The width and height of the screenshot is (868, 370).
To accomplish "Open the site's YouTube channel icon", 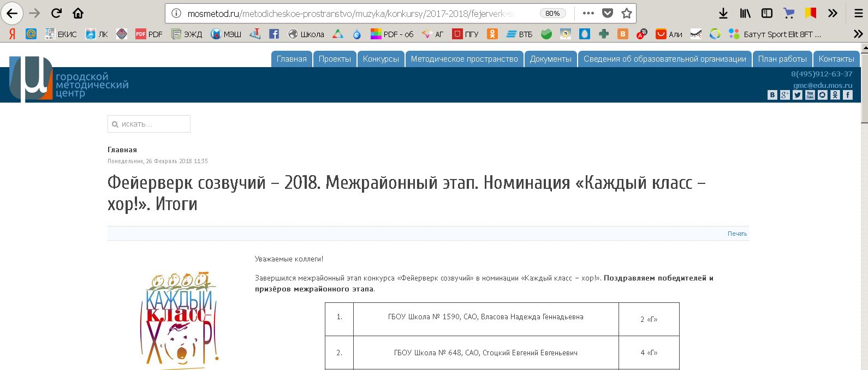I will point(810,95).
